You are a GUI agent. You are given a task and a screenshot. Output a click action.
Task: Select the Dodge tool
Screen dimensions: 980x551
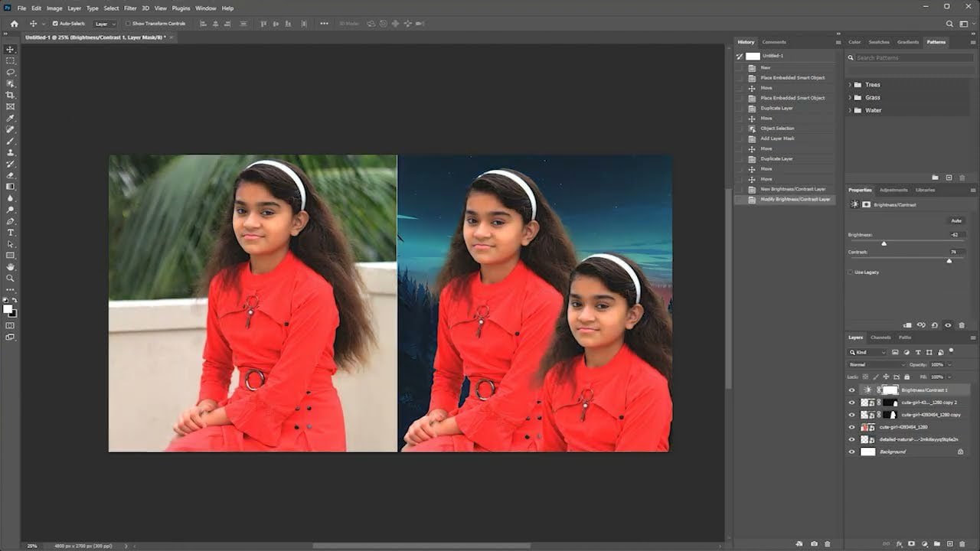point(10,210)
